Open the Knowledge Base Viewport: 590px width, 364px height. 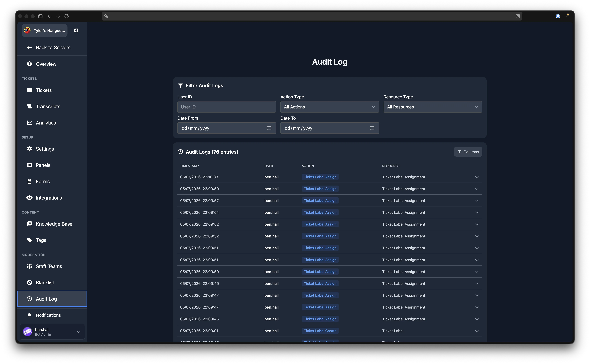click(x=52, y=224)
